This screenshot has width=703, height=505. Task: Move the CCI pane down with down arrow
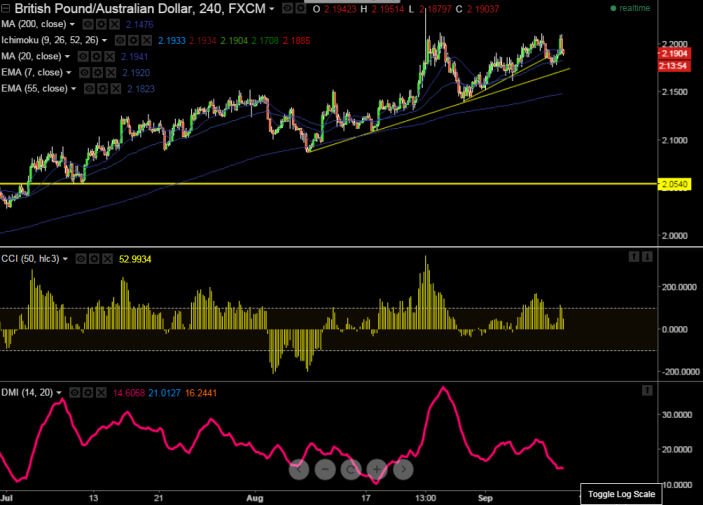click(647, 257)
